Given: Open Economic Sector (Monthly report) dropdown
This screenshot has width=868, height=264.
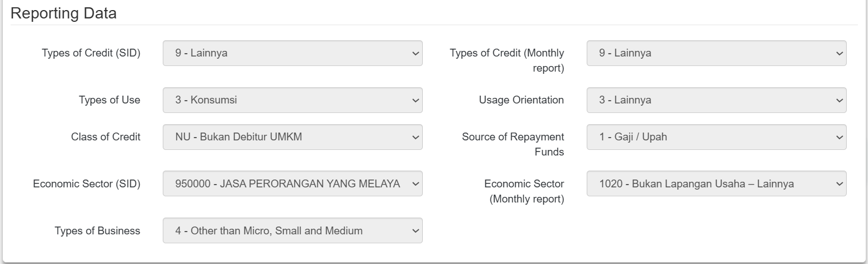Looking at the screenshot, I should [716, 183].
